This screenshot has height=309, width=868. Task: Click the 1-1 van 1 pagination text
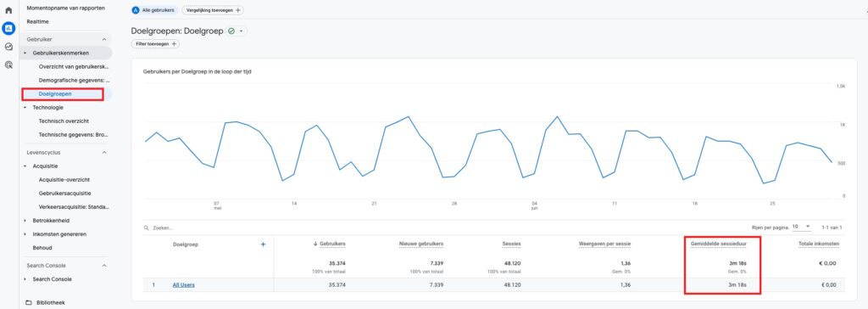coord(832,228)
